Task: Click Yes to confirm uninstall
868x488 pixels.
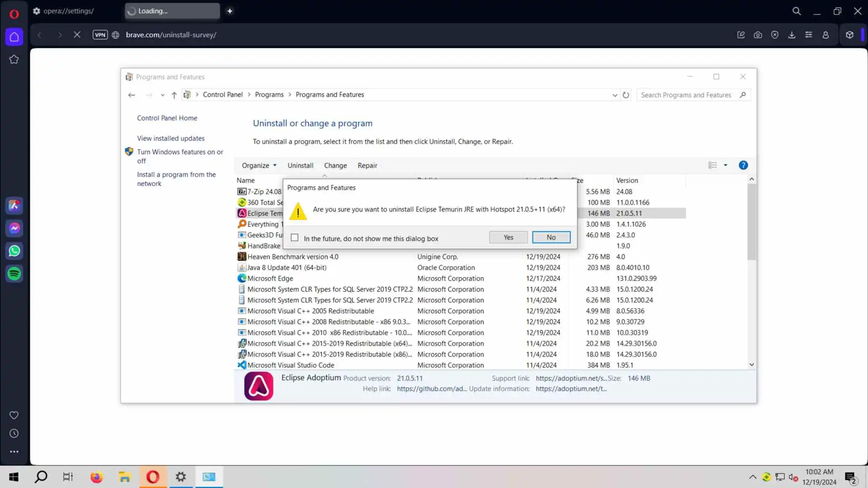Action: 508,237
